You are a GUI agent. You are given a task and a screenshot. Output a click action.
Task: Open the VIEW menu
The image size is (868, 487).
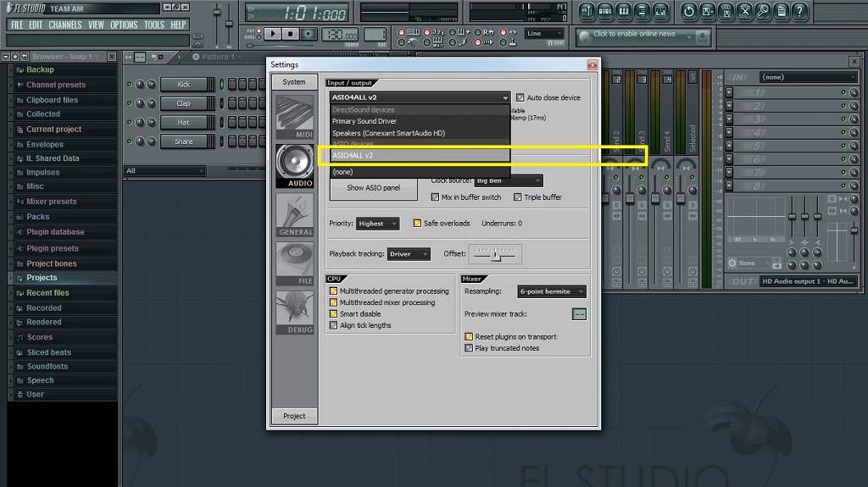click(x=96, y=25)
